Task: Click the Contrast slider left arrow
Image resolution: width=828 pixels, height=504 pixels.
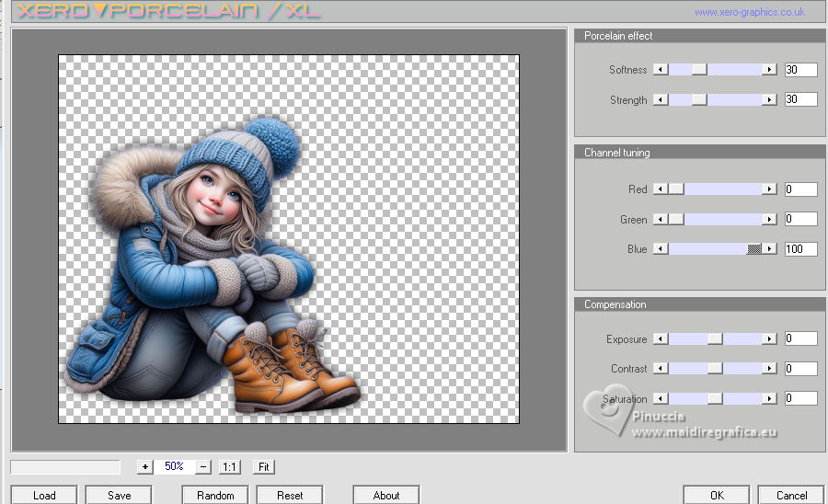Action: [661, 369]
